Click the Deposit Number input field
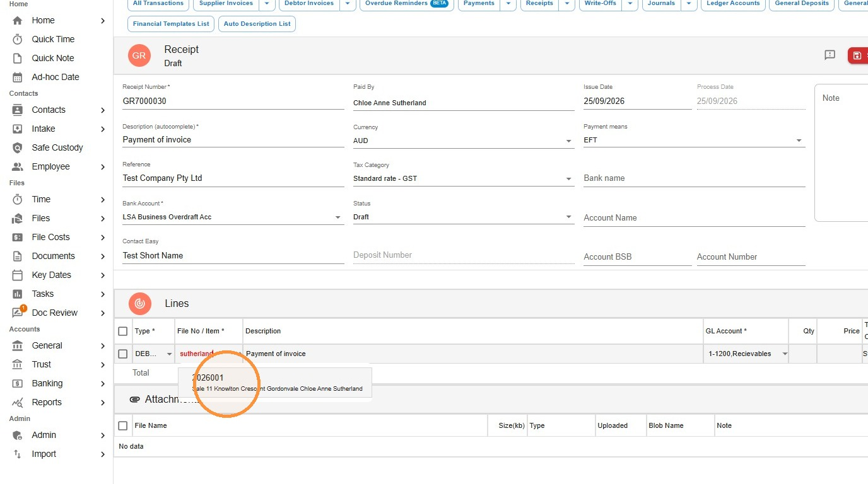The image size is (868, 484). (463, 255)
